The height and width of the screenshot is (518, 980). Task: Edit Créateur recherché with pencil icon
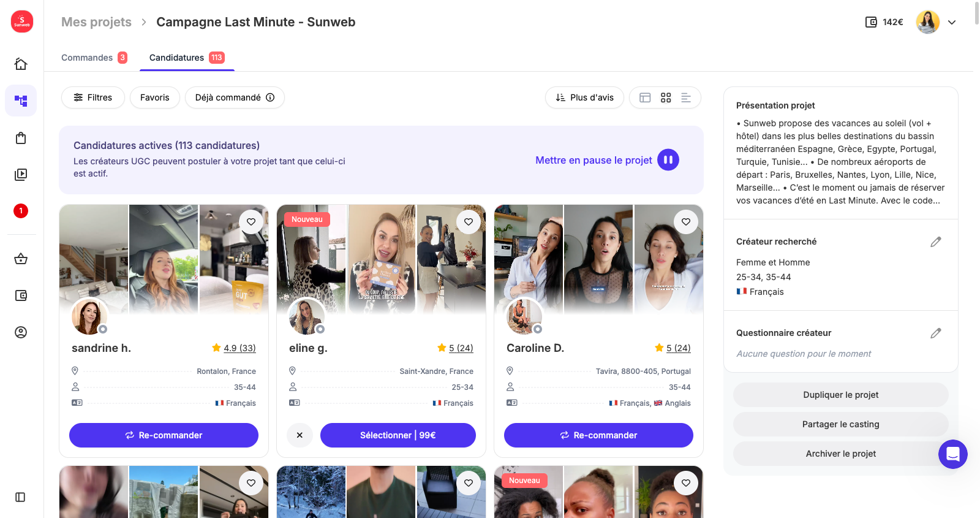coord(936,242)
